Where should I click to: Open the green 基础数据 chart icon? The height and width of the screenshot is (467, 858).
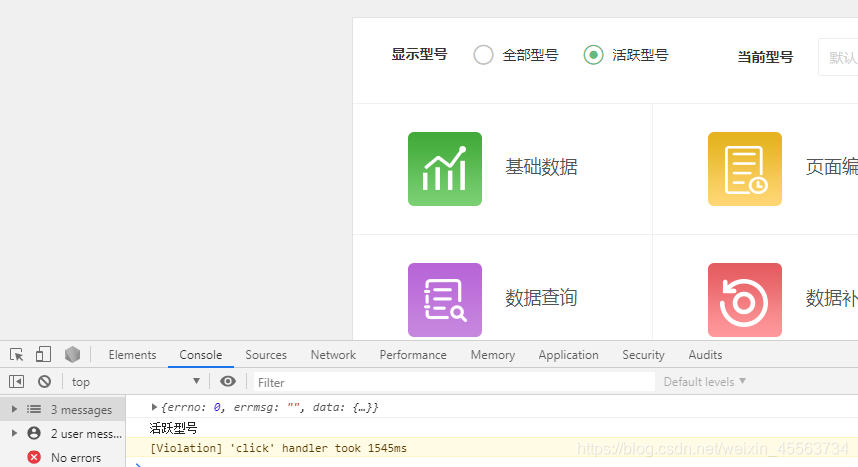(x=445, y=169)
